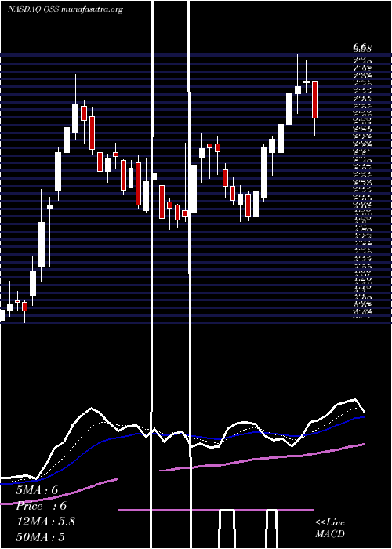Image resolution: width=392 pixels, height=549 pixels.
Task: Click the <<Live MACD label
Action: pyautogui.click(x=330, y=529)
